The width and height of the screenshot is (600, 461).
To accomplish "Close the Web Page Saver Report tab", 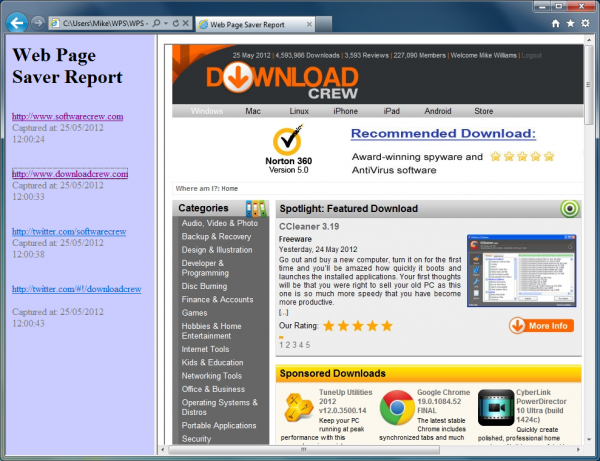I will click(309, 24).
